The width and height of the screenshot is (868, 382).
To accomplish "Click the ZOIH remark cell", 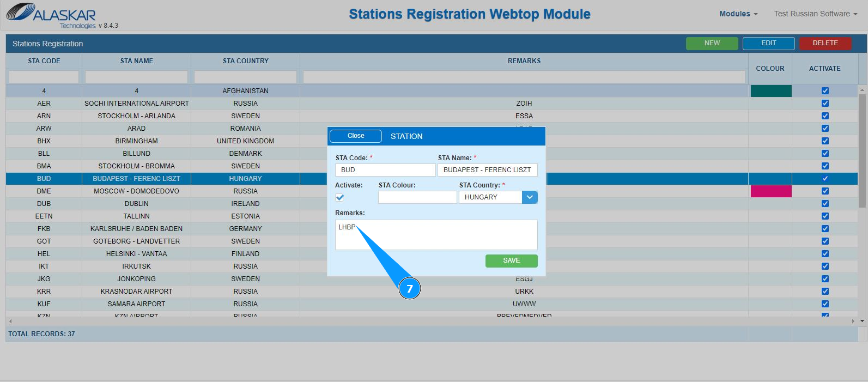I will [524, 104].
